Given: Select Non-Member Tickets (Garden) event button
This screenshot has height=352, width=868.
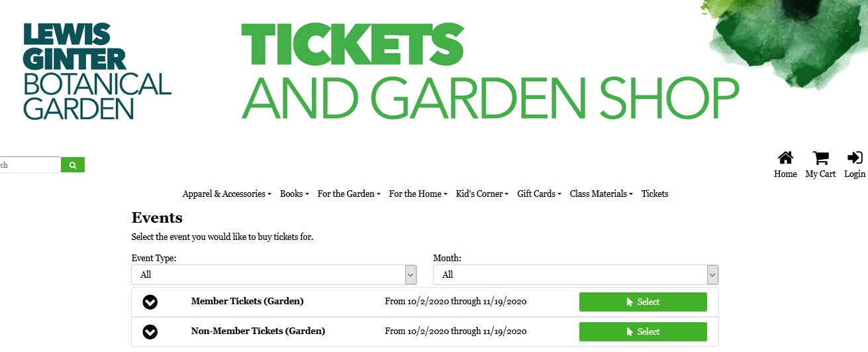Looking at the screenshot, I should tap(643, 331).
